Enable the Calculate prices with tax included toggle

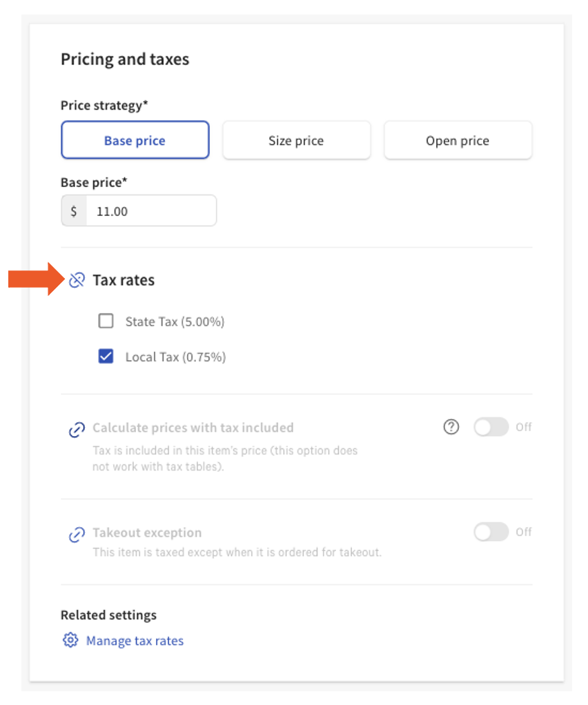[491, 428]
